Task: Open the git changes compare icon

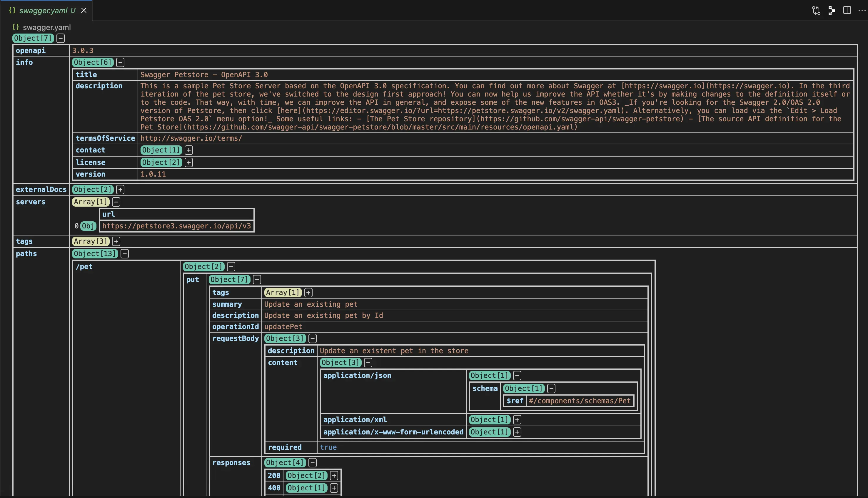Action: [816, 11]
